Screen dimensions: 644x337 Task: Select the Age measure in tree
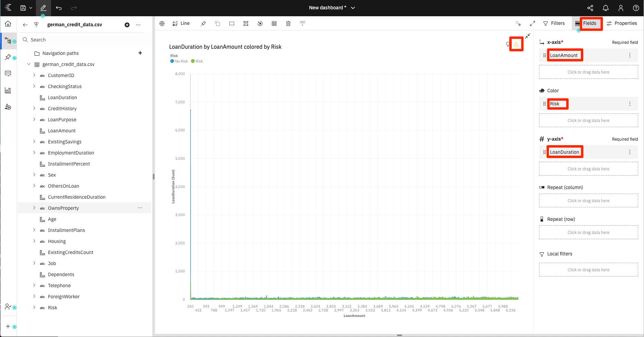pyautogui.click(x=52, y=219)
